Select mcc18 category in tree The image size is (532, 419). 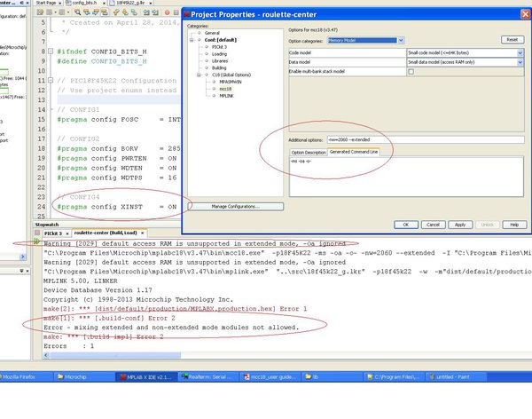tap(225, 89)
